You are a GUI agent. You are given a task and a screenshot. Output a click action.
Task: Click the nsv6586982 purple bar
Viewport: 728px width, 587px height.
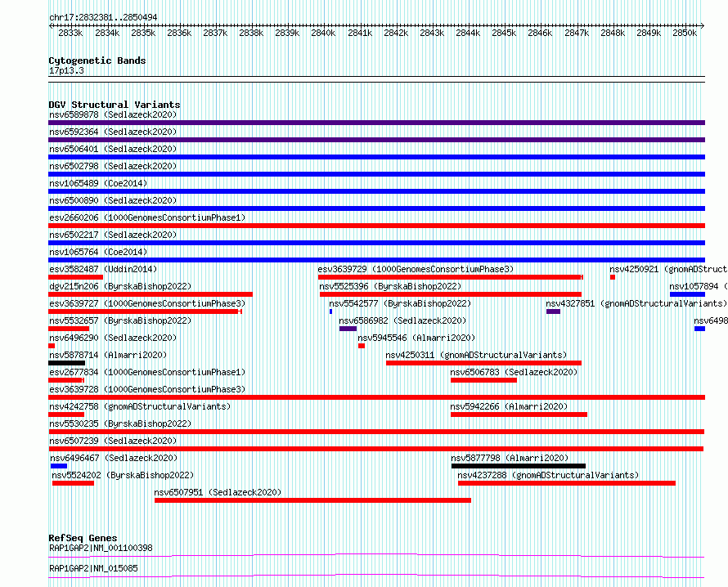(x=348, y=329)
